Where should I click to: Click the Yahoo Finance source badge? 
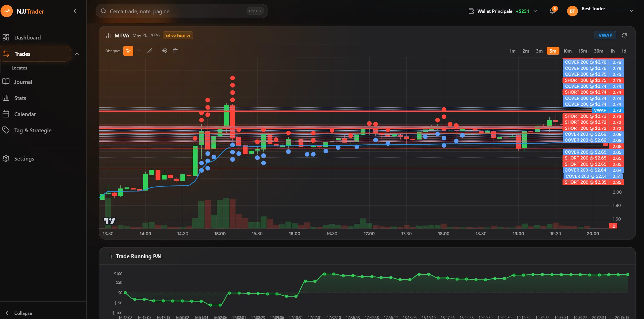[x=178, y=35]
